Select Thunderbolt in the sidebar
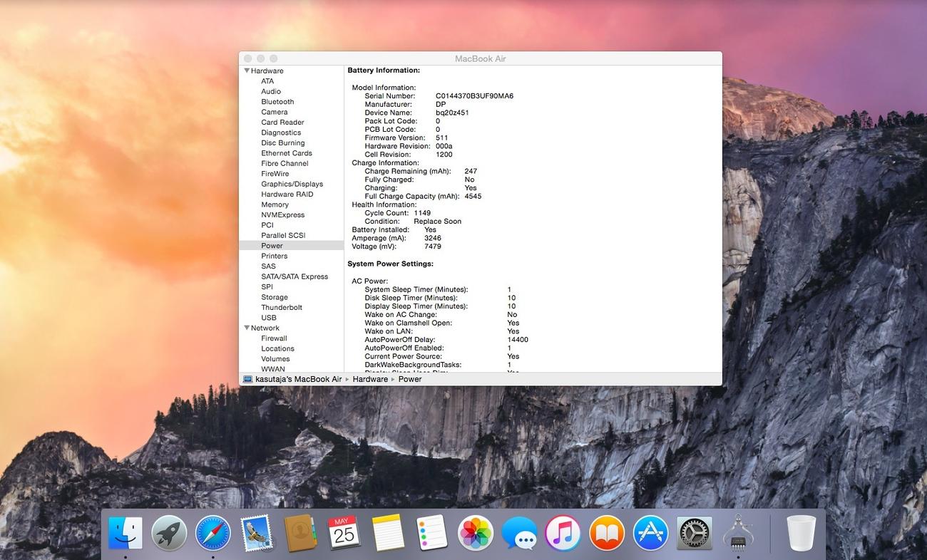927x560 pixels. pyautogui.click(x=282, y=307)
